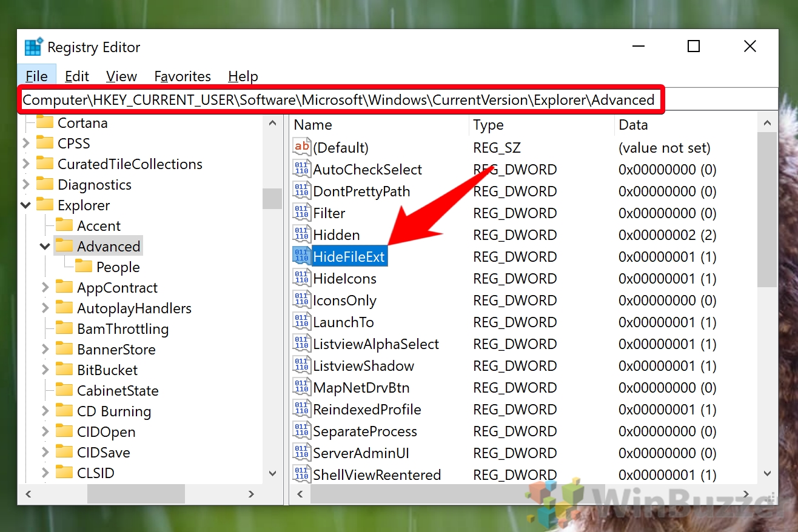Click inside the registry path address bar

[x=340, y=99]
